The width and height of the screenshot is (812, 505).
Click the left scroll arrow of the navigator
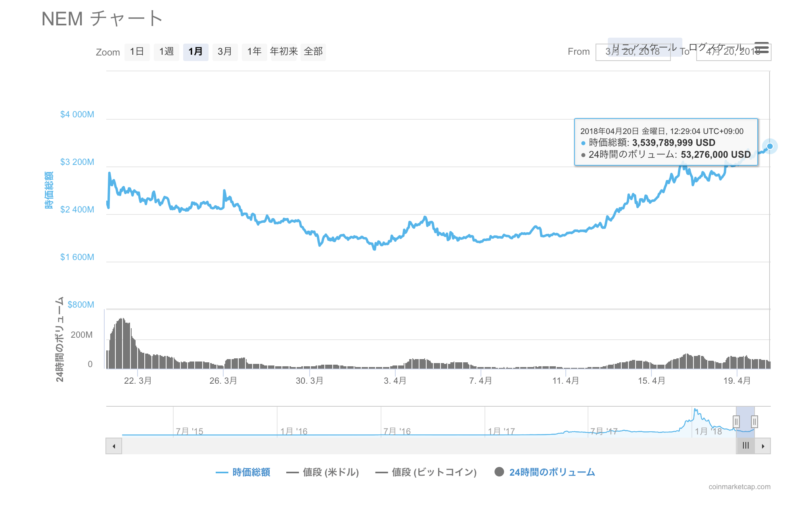point(114,446)
